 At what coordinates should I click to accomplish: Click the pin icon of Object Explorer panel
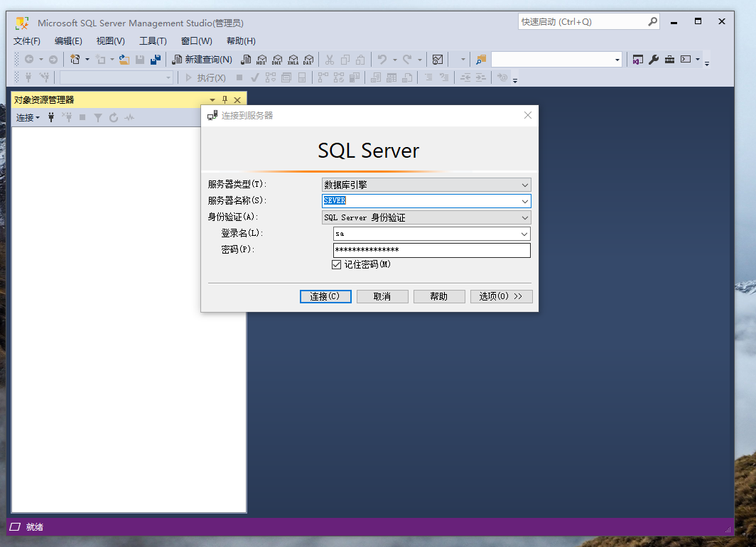[x=225, y=99]
